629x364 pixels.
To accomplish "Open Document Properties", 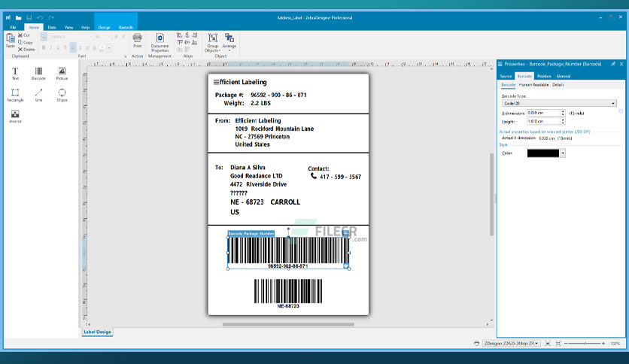I will (160, 43).
